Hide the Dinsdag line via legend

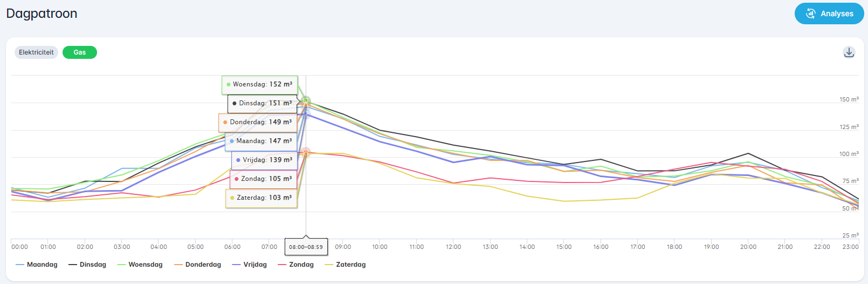click(87, 265)
